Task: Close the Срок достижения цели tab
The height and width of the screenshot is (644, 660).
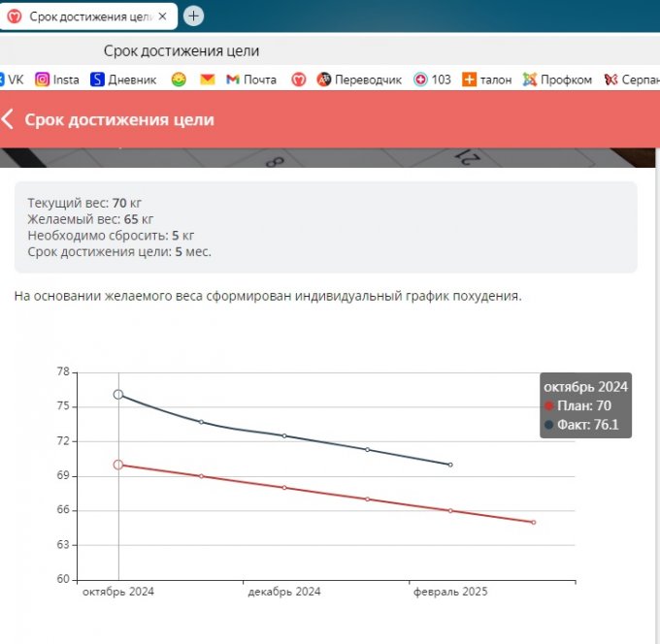Action: 162,16
